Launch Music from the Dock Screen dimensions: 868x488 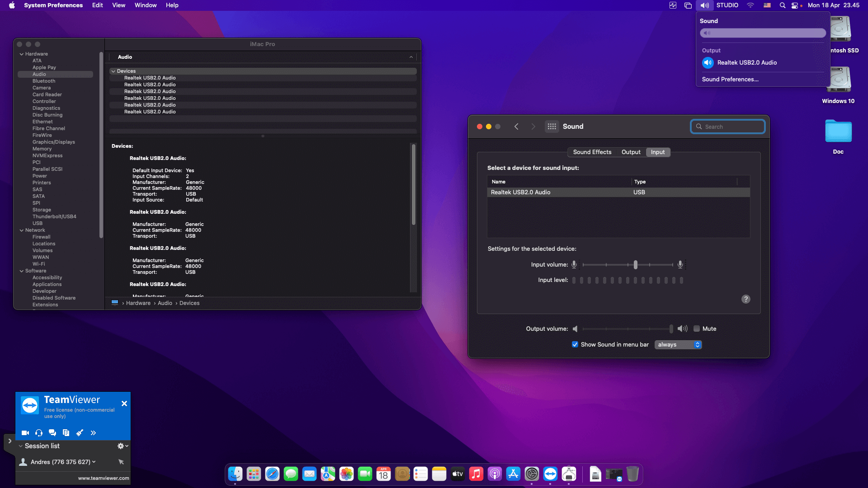click(476, 474)
